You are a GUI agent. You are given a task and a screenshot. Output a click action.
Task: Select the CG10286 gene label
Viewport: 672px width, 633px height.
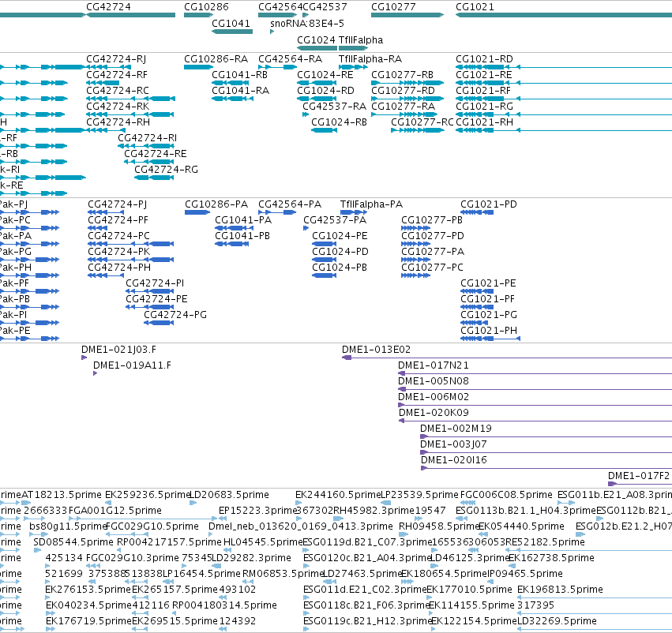pos(206,7)
